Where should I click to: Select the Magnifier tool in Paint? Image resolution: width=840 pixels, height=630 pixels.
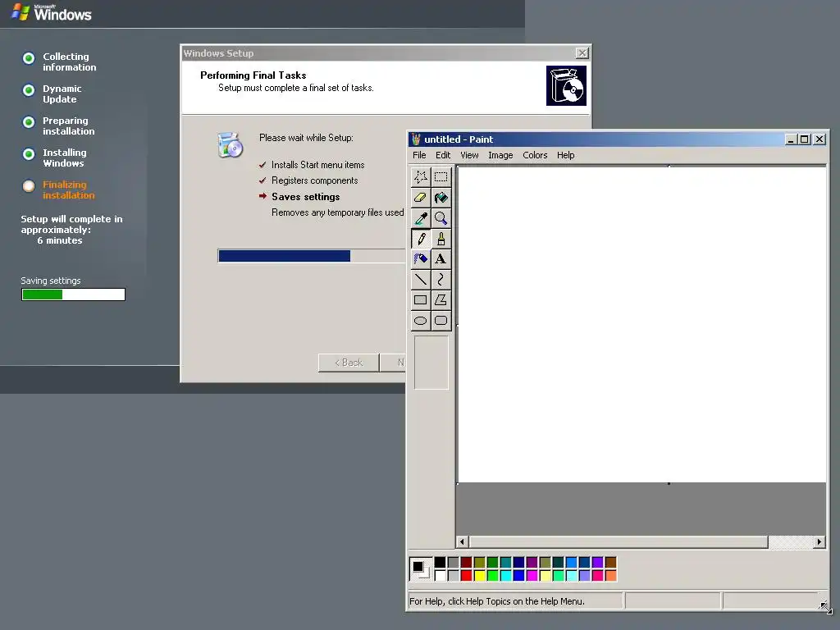point(441,218)
